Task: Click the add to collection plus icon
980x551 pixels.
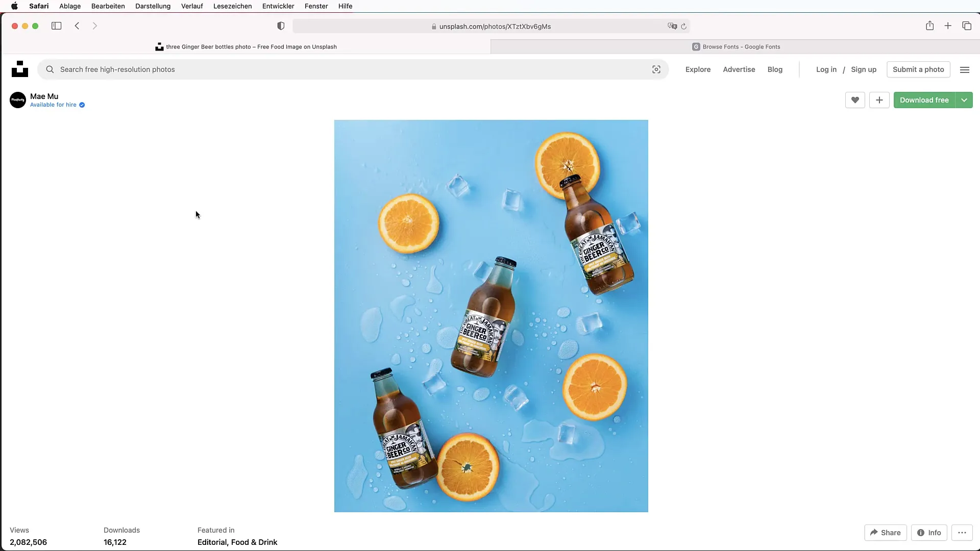Action: pyautogui.click(x=879, y=99)
